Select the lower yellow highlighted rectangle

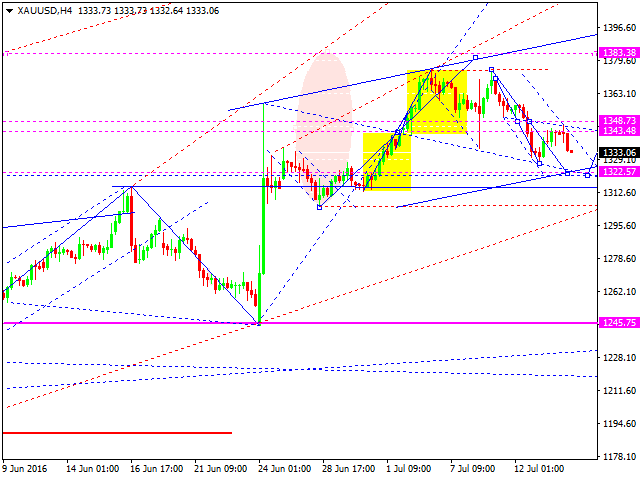(x=387, y=162)
